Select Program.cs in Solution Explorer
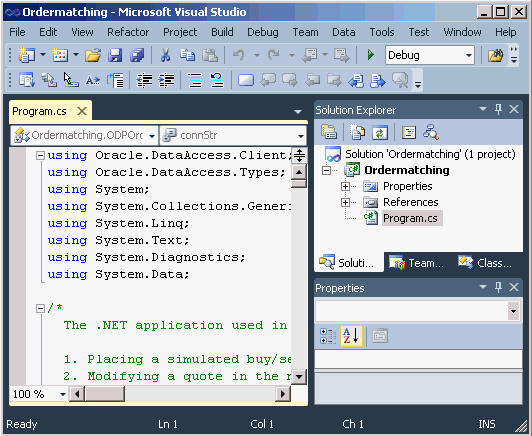The height and width of the screenshot is (436, 532). point(410,218)
